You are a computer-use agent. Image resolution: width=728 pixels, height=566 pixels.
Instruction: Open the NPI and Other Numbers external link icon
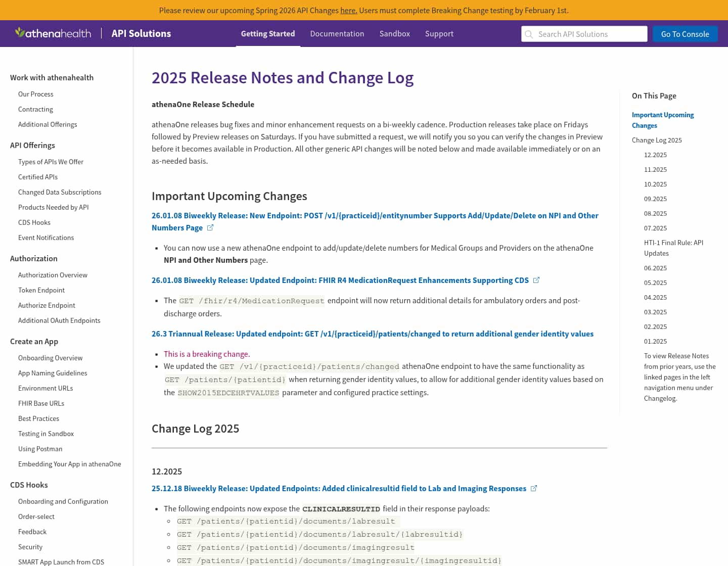click(210, 227)
